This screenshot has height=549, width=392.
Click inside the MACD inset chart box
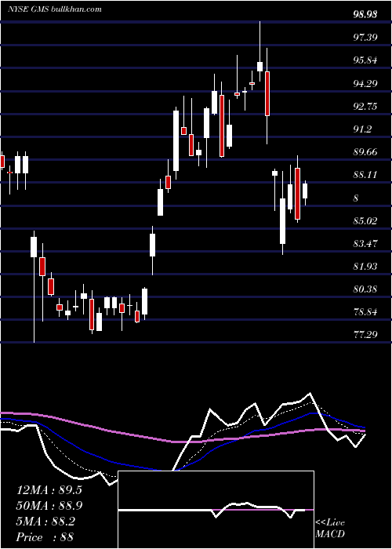click(216, 510)
